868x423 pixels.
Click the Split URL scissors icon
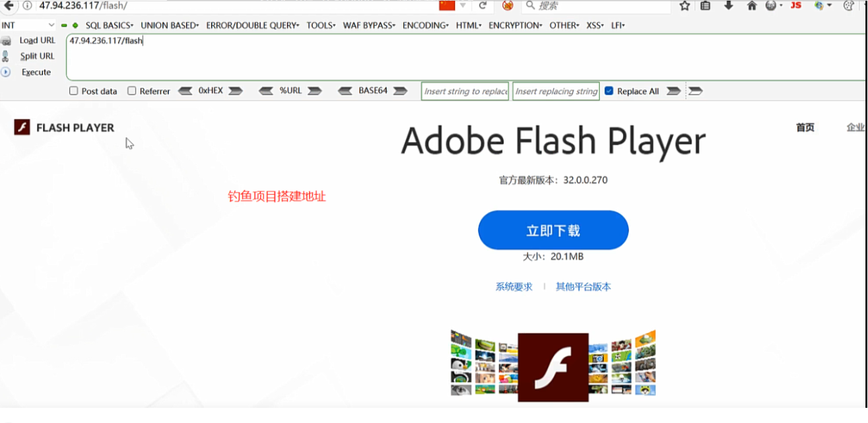(6, 57)
